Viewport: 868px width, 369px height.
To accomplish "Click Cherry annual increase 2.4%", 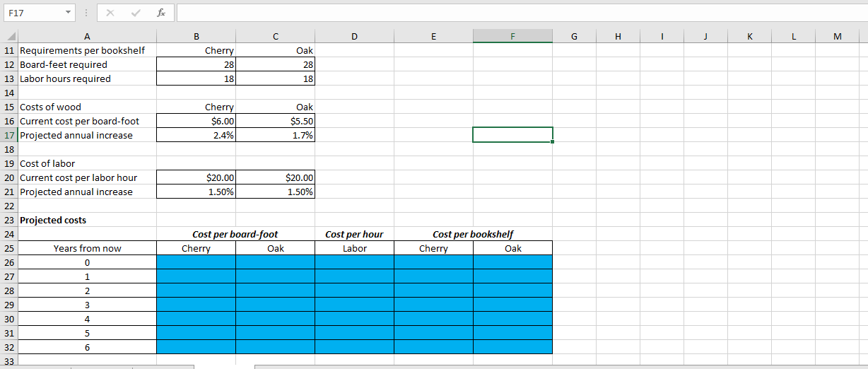I will tap(196, 135).
